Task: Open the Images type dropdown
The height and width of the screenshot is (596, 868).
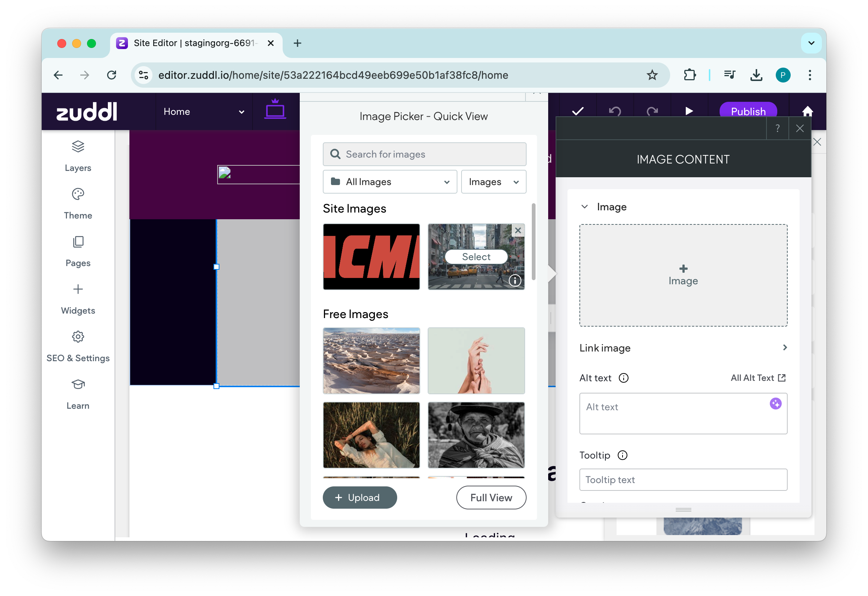Action: (x=493, y=182)
